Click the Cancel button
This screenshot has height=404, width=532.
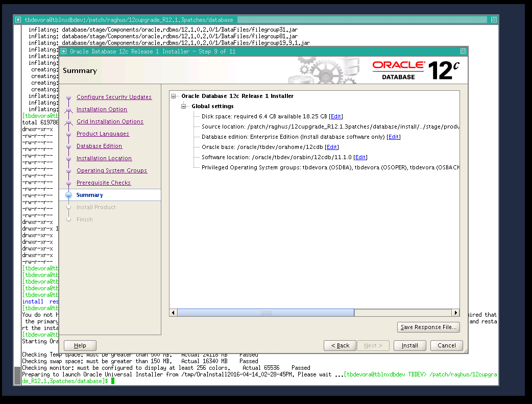click(x=446, y=345)
